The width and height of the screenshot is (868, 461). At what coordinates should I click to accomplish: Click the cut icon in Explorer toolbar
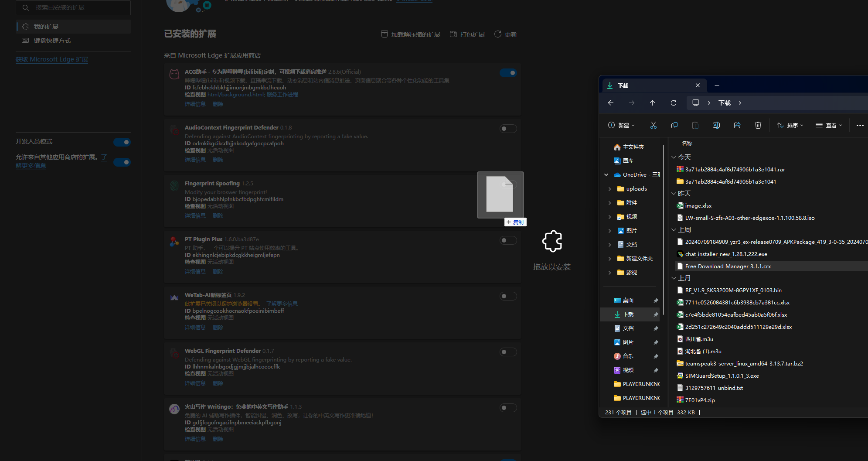click(x=653, y=125)
